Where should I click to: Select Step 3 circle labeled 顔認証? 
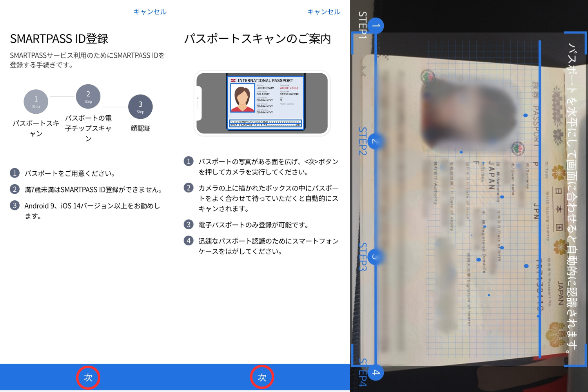[140, 106]
